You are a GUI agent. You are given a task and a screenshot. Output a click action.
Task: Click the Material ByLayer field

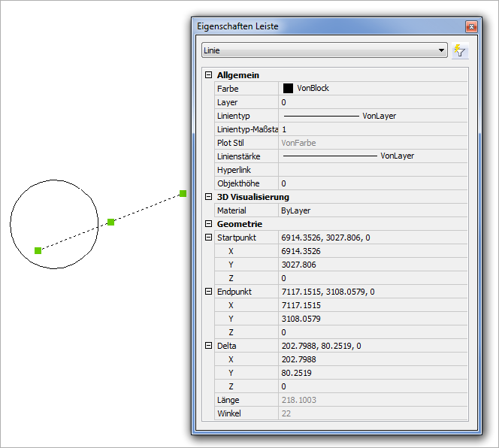(372, 210)
